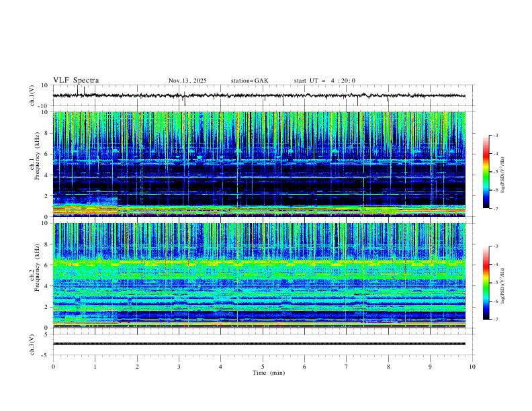The image size is (532, 411).
Task: Click the "-7" label on ch.2 colorbar
Action: point(496,319)
